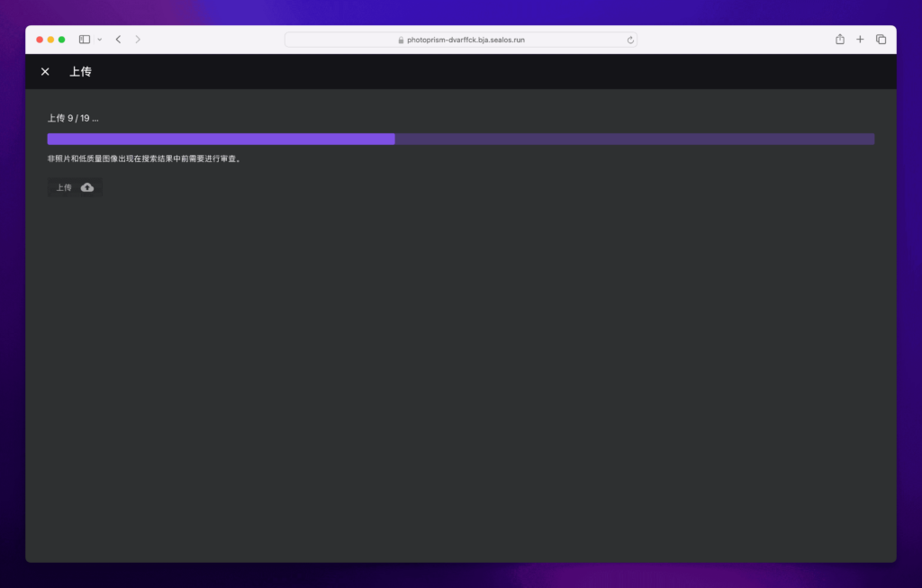
Task: Close the upload dialog with the X icon
Action: tap(45, 72)
